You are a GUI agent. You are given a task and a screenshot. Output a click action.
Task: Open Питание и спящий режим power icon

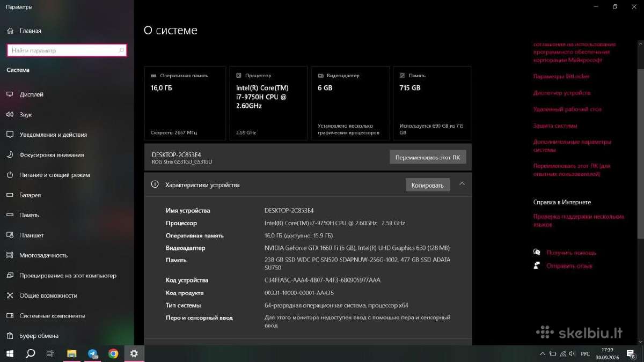pos(10,175)
